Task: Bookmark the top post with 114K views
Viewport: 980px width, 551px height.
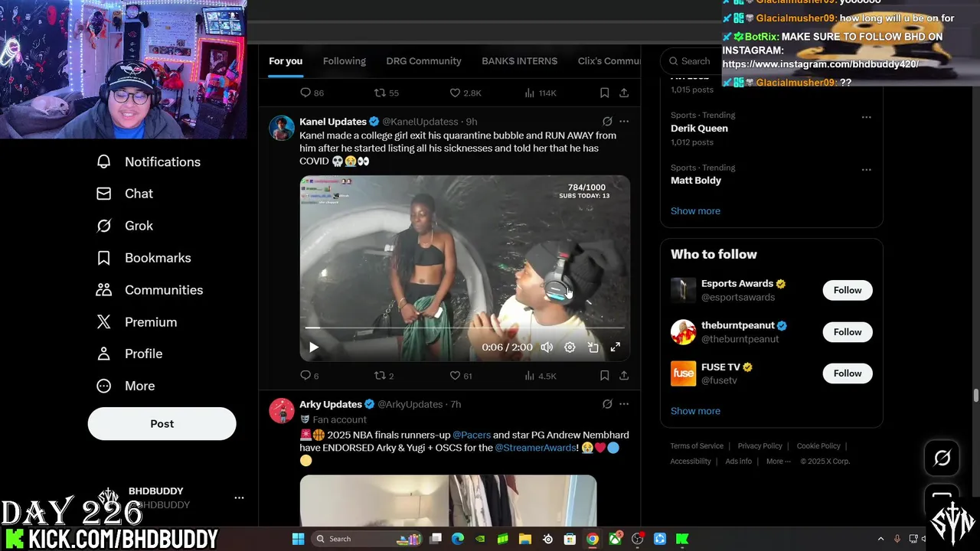Action: pyautogui.click(x=604, y=93)
